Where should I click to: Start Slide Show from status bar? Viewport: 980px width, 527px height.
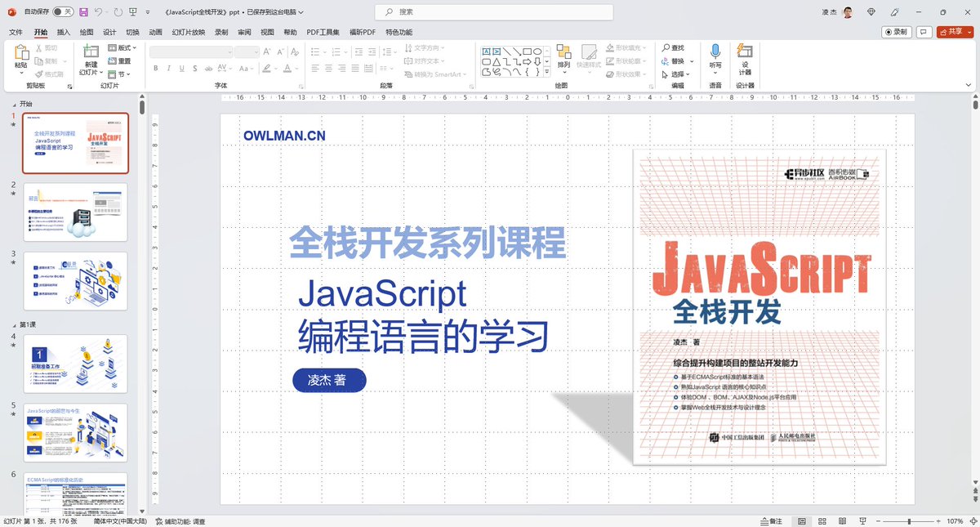863,520
